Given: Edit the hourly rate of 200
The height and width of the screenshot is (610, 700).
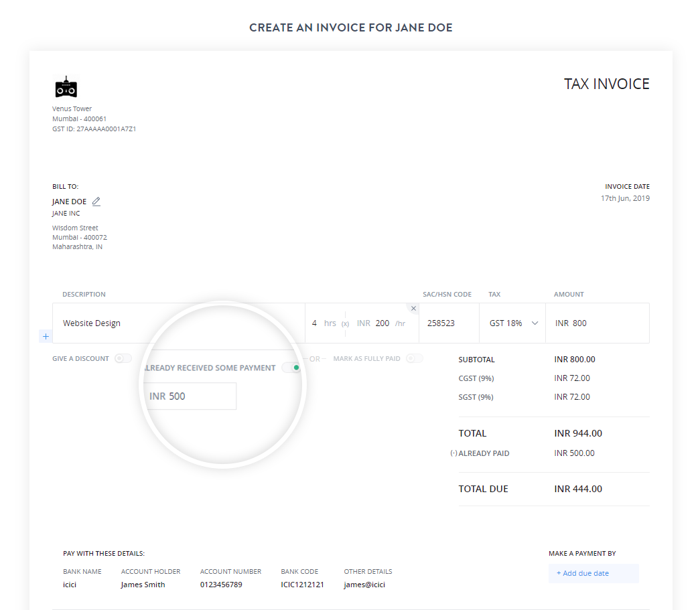Looking at the screenshot, I should pos(382,323).
